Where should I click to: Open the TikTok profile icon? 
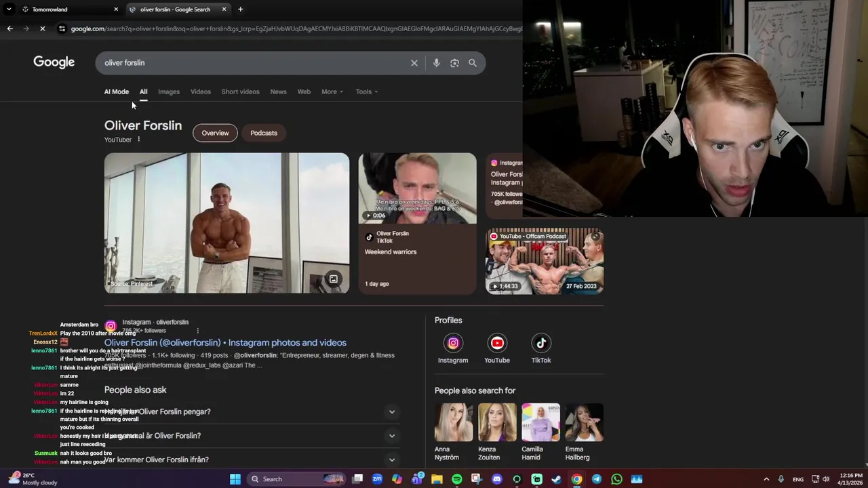[541, 343]
